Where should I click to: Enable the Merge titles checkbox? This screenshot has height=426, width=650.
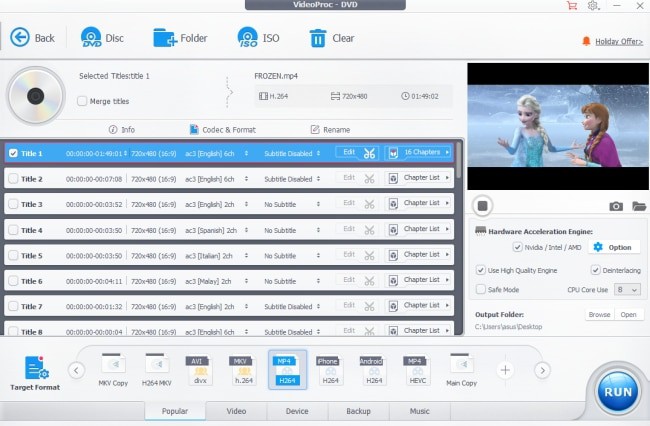(82, 101)
